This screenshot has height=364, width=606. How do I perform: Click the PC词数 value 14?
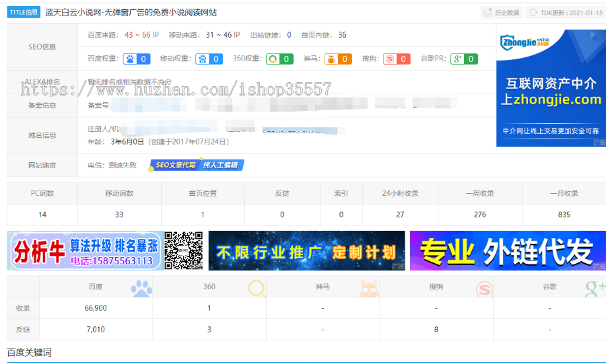coord(42,215)
